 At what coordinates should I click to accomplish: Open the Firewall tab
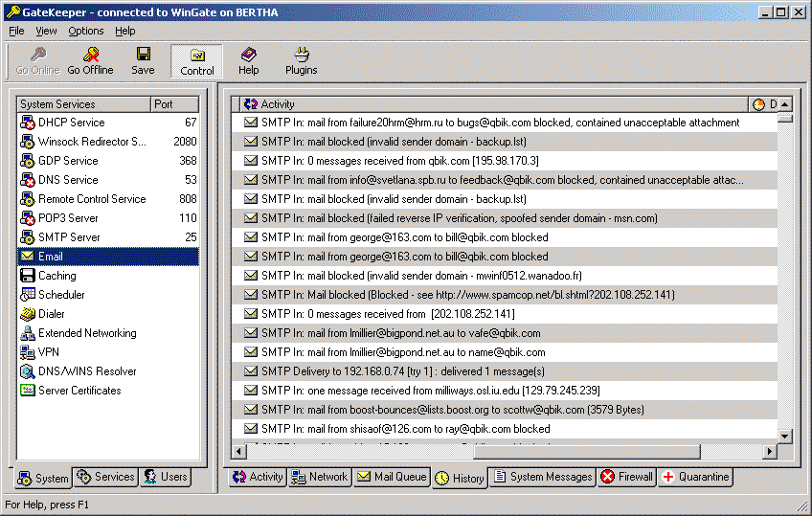627,477
